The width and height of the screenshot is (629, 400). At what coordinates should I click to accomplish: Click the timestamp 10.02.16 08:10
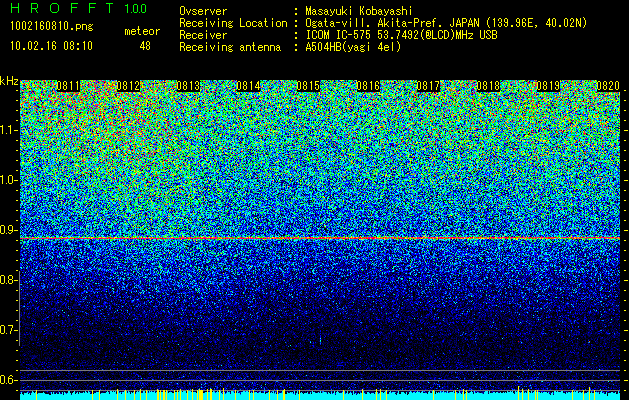[51, 46]
